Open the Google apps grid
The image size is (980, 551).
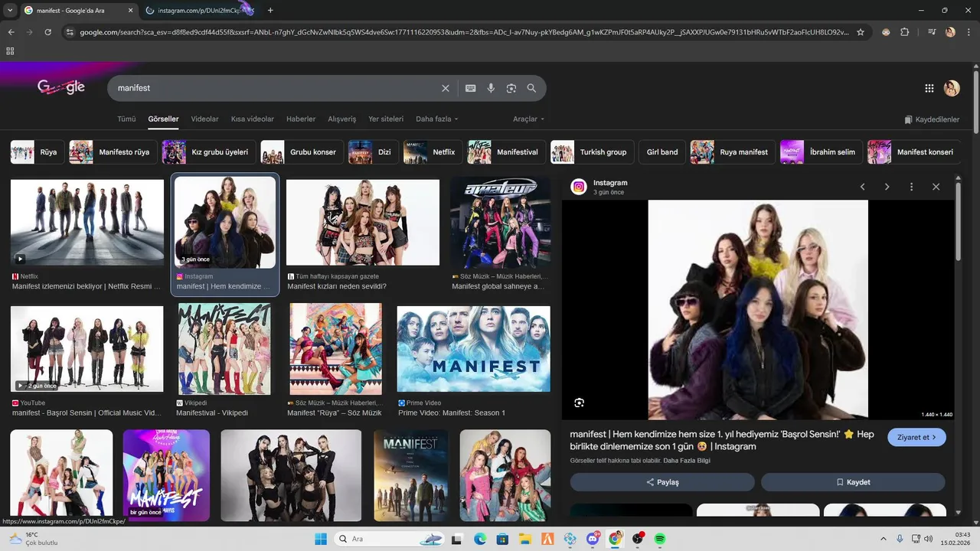[929, 88]
